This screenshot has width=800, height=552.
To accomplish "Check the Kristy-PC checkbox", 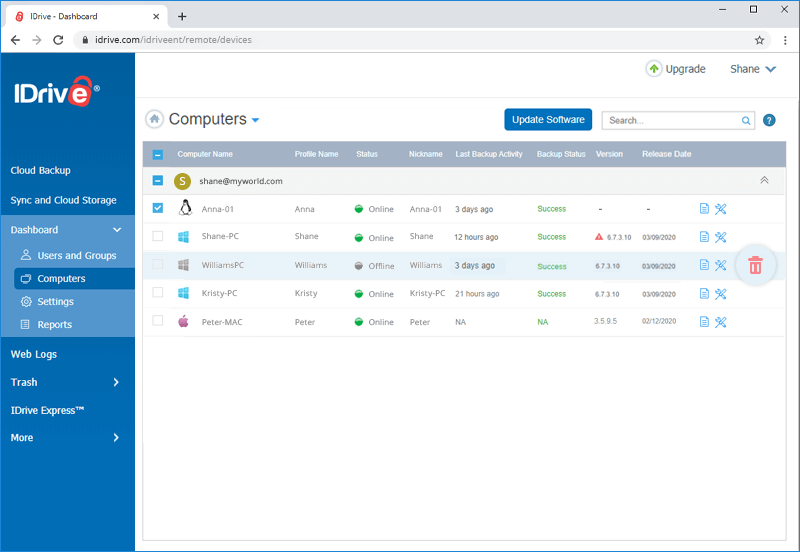I will [x=158, y=292].
